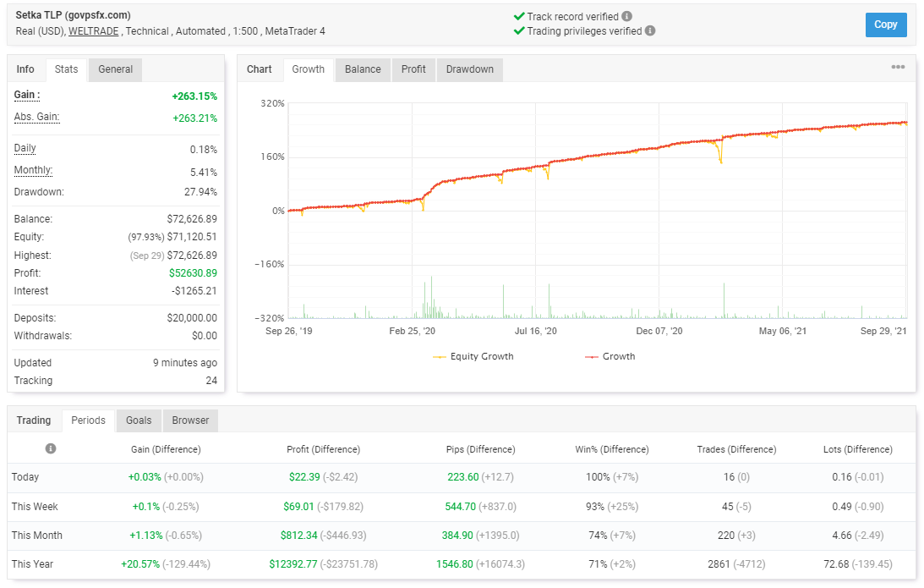Click the Track record verified info icon

click(627, 17)
